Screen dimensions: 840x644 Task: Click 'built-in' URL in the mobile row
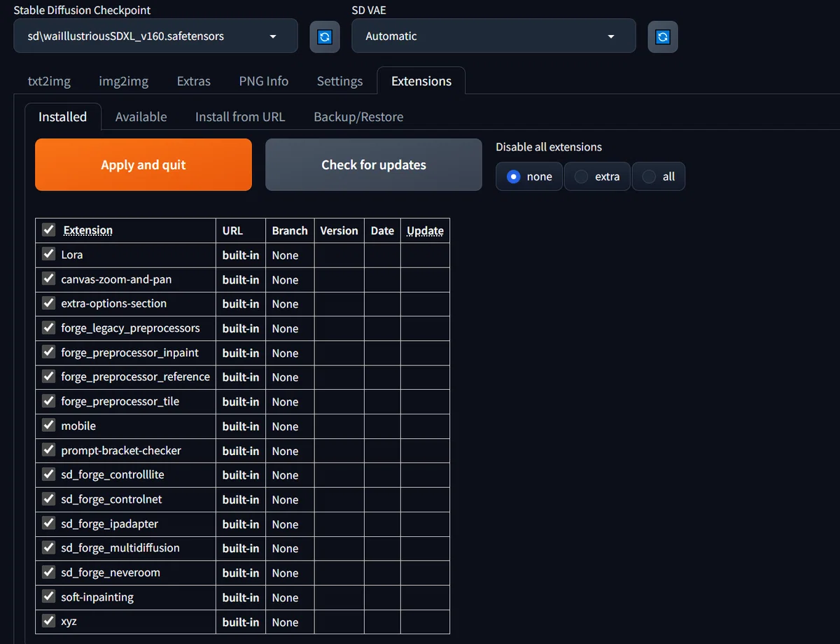point(241,426)
